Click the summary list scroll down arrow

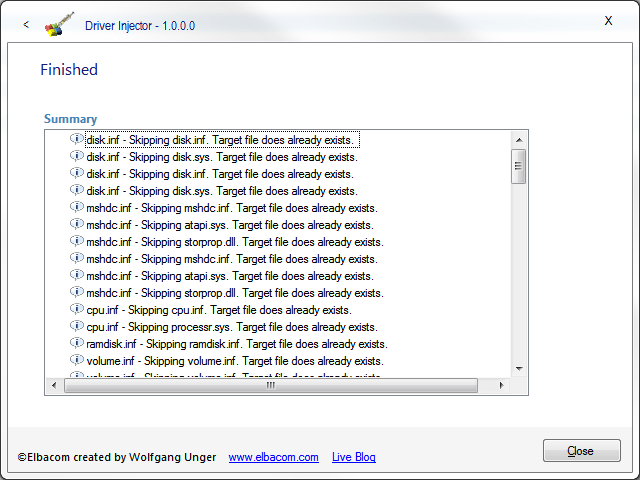pyautogui.click(x=519, y=369)
